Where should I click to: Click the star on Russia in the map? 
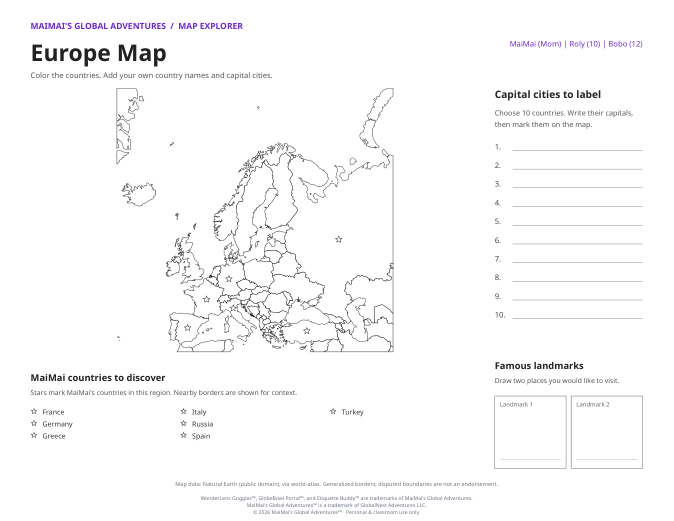coord(339,239)
